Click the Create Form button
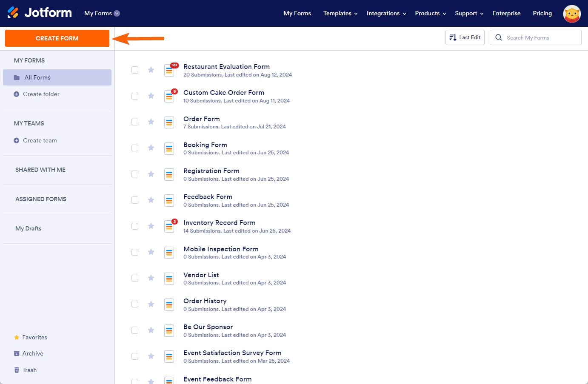 (x=57, y=38)
